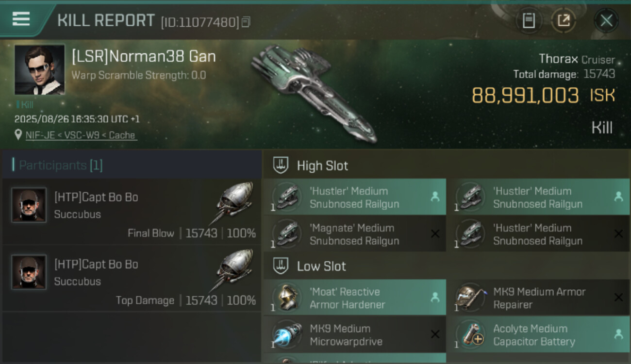Copy the kill report ID icon
Screen dimensions: 631x364
pyautogui.click(x=246, y=22)
